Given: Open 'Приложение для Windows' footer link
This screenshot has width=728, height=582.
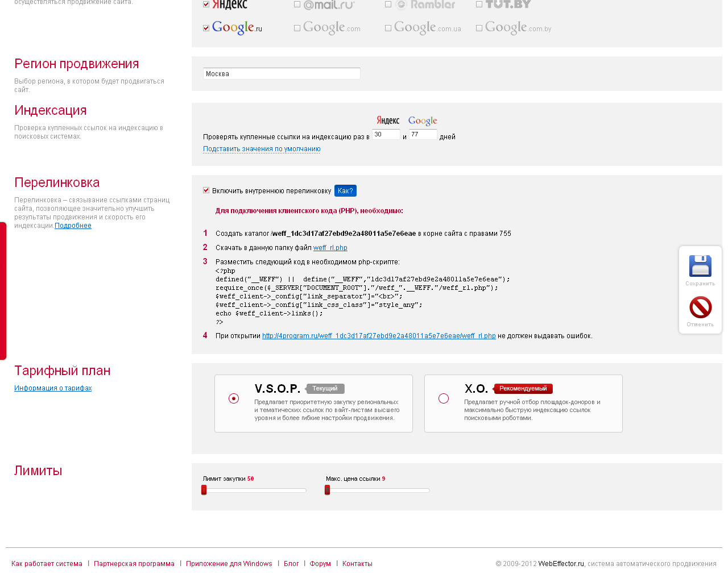Looking at the screenshot, I should point(229,564).
